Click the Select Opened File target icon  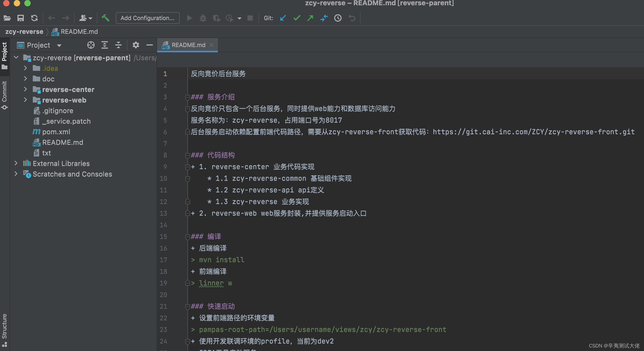pyautogui.click(x=91, y=45)
